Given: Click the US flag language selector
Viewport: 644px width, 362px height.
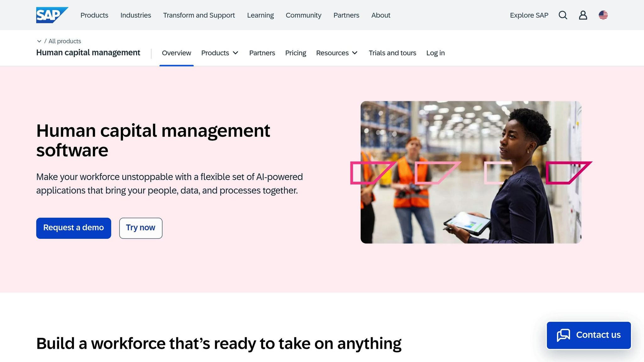Looking at the screenshot, I should [x=603, y=15].
